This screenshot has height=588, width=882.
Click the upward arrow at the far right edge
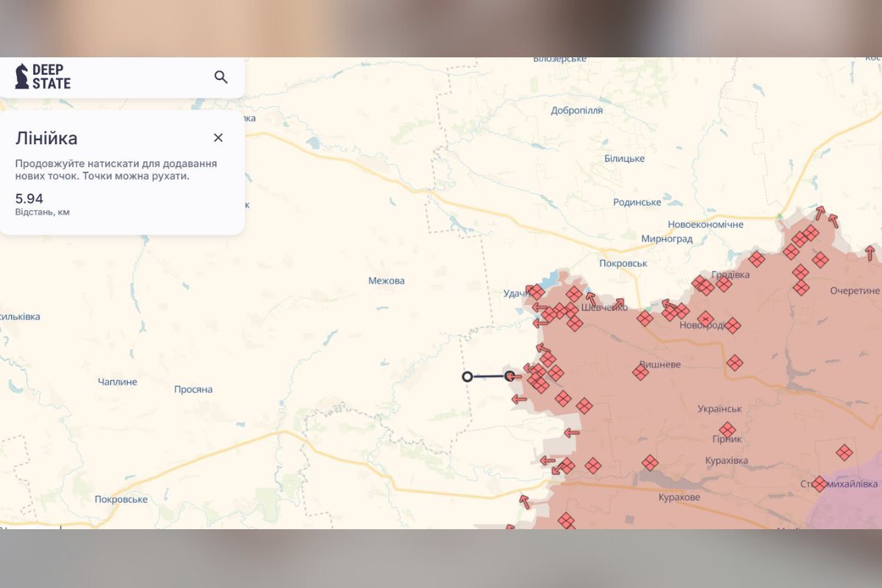[870, 253]
